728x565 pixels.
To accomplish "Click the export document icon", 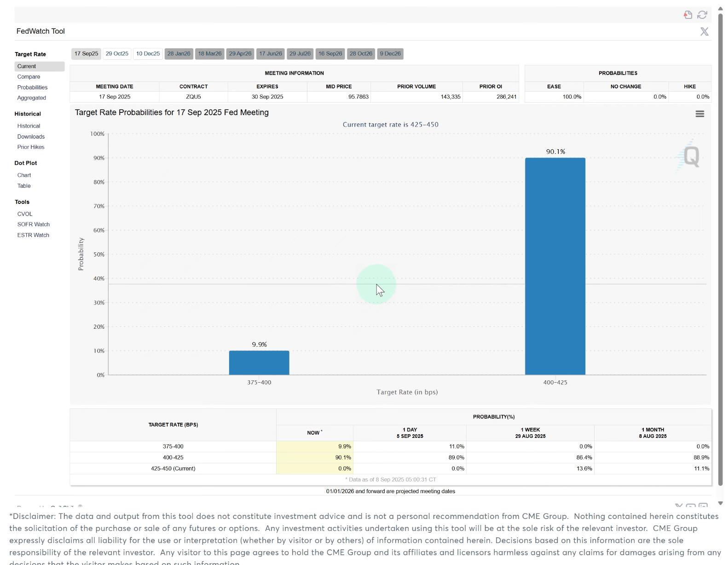I will point(688,15).
